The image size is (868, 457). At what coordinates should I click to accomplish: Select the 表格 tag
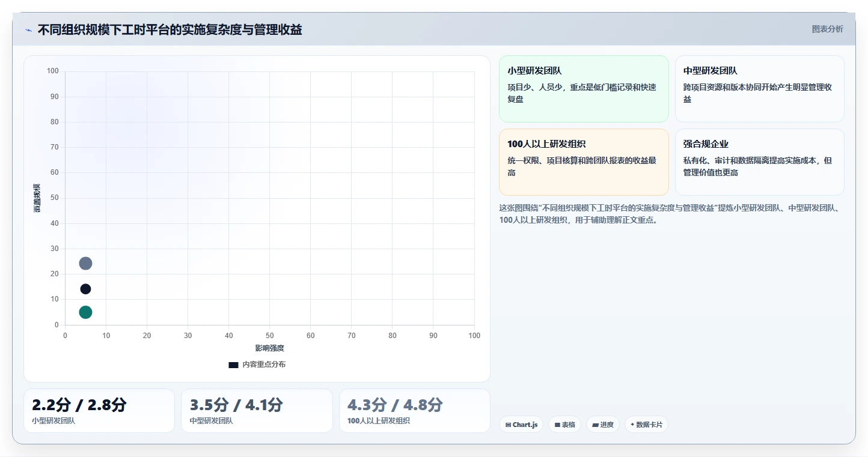click(564, 425)
